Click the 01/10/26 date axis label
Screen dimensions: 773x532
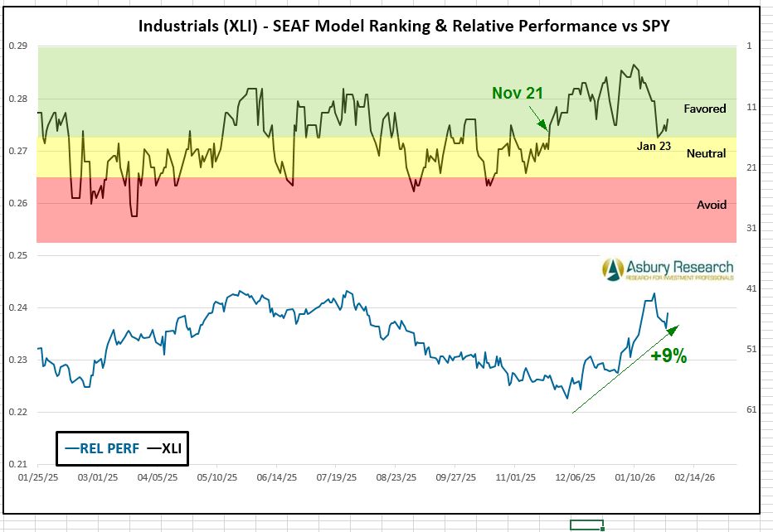[x=634, y=478]
